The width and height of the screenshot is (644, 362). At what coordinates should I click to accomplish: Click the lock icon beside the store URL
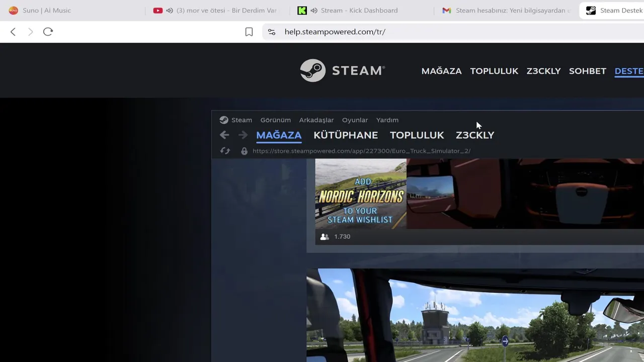coord(244,151)
